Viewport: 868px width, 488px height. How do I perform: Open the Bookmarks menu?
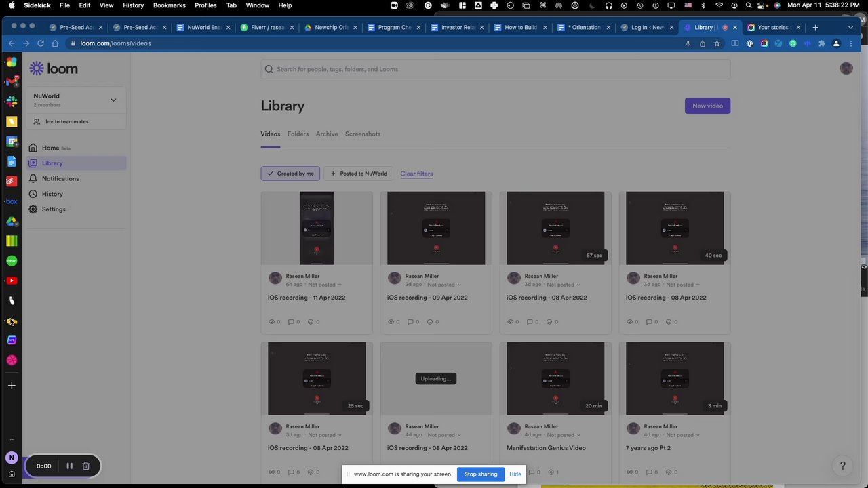(x=169, y=5)
